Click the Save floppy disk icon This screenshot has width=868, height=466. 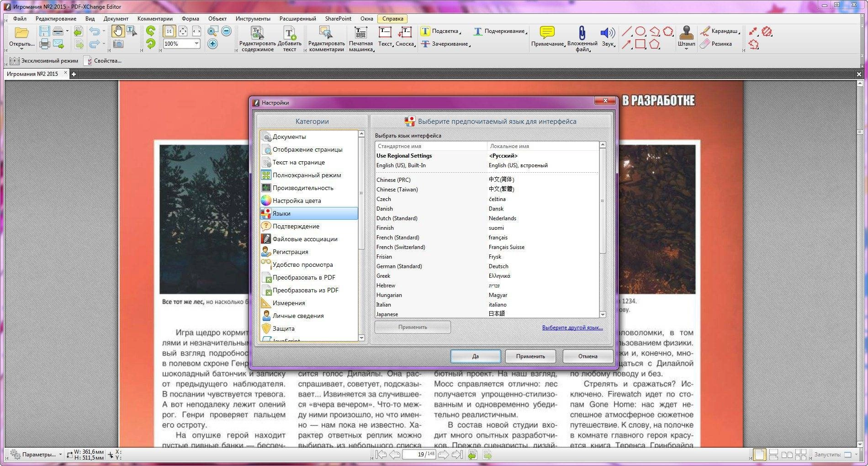click(x=44, y=31)
